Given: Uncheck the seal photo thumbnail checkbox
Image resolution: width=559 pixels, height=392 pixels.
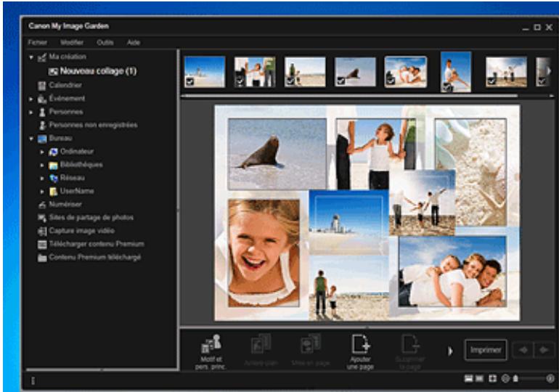Looking at the screenshot, I should coord(340,83).
